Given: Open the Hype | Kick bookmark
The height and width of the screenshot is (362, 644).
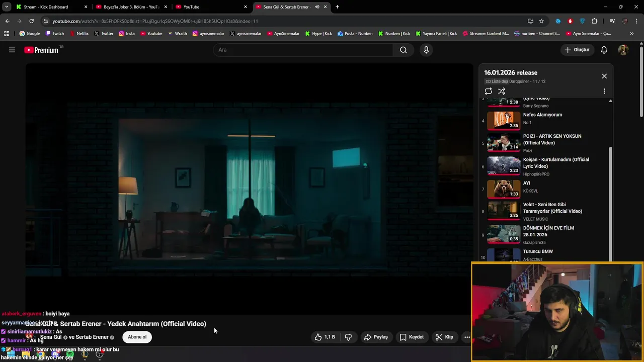Looking at the screenshot, I should tap(318, 34).
